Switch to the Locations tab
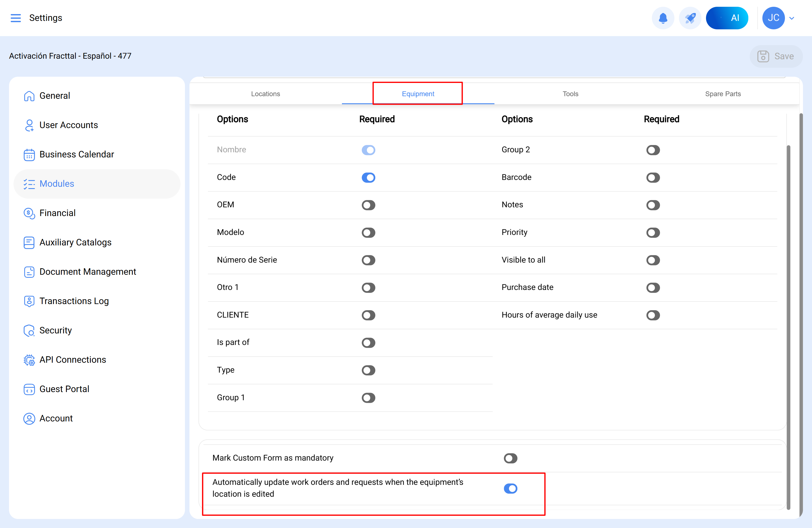 265,94
